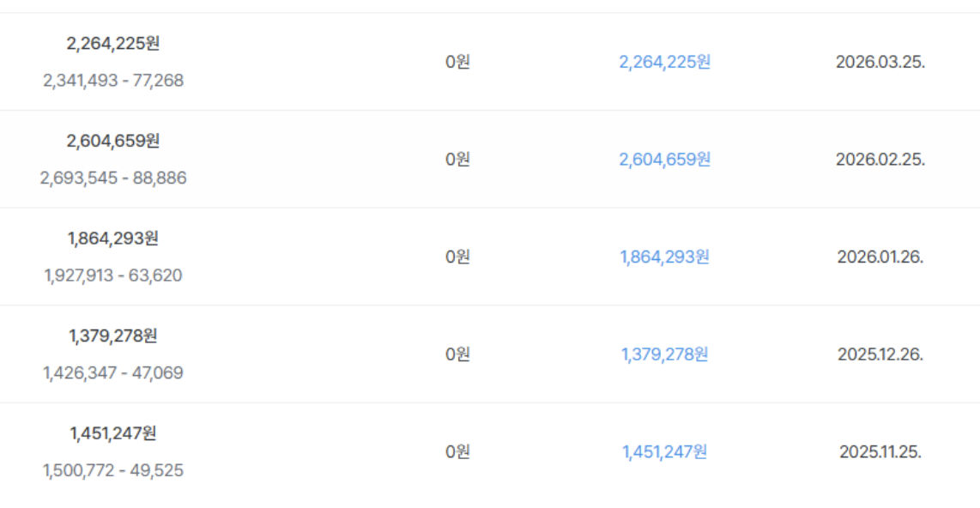This screenshot has width=980, height=508.
Task: Click the 1,500,772 - 49,525 calculation
Action: tap(113, 471)
